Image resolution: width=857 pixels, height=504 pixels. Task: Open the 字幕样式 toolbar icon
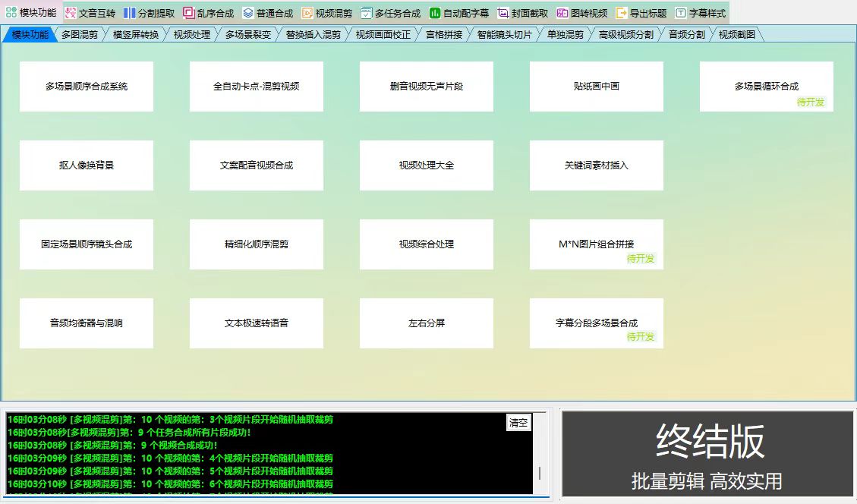(x=681, y=13)
